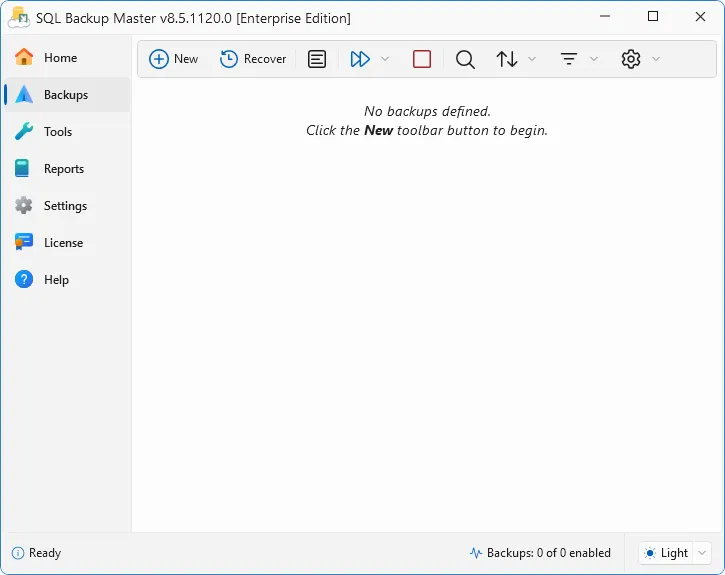Click Backups: 0 of 0 enabled status
Screen dimensions: 725x575
point(548,553)
